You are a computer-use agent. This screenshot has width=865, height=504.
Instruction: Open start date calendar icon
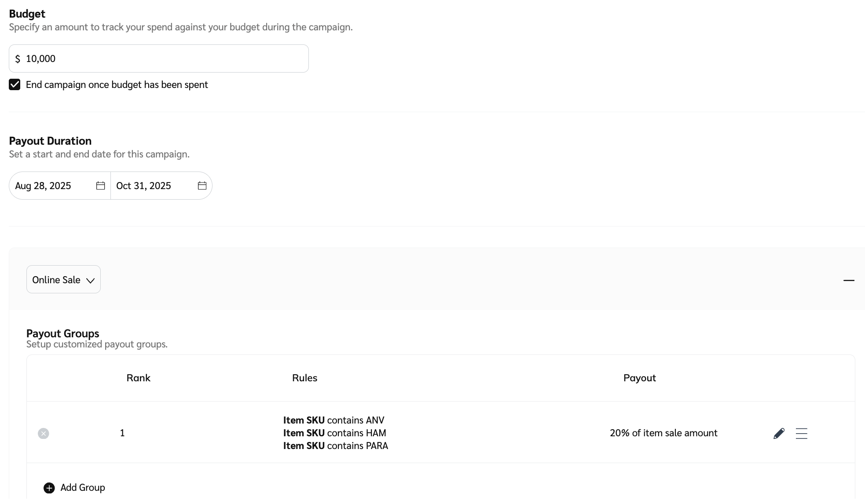tap(100, 186)
